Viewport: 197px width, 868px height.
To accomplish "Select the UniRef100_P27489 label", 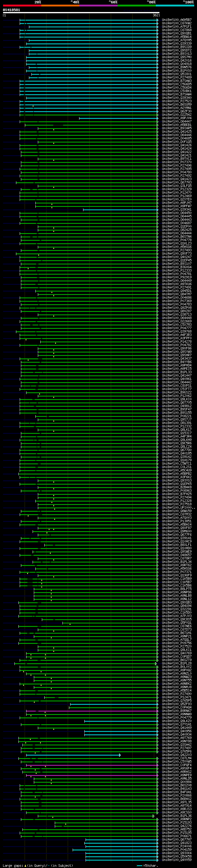I will [x=176, y=77].
